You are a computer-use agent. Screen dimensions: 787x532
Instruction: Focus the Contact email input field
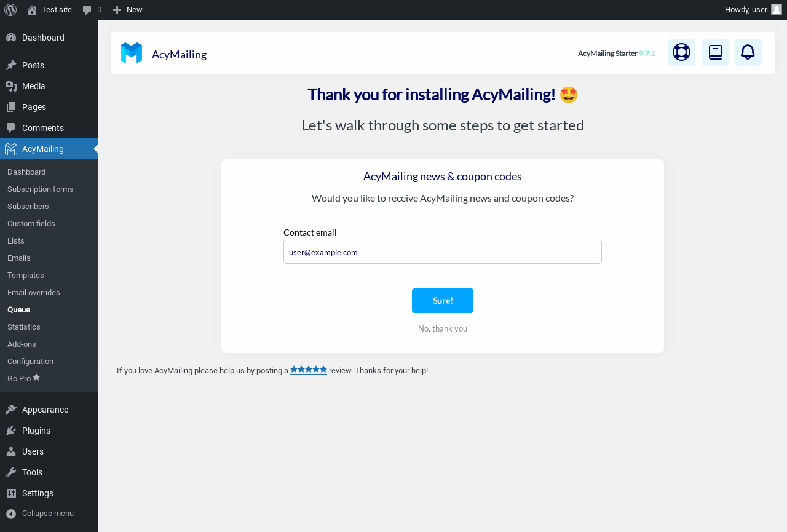[443, 252]
